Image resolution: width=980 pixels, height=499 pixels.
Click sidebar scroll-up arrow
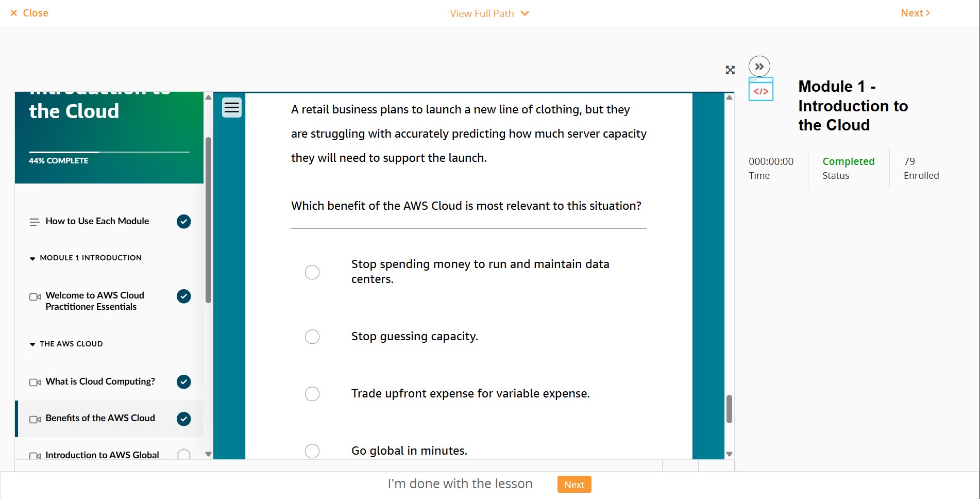click(208, 97)
